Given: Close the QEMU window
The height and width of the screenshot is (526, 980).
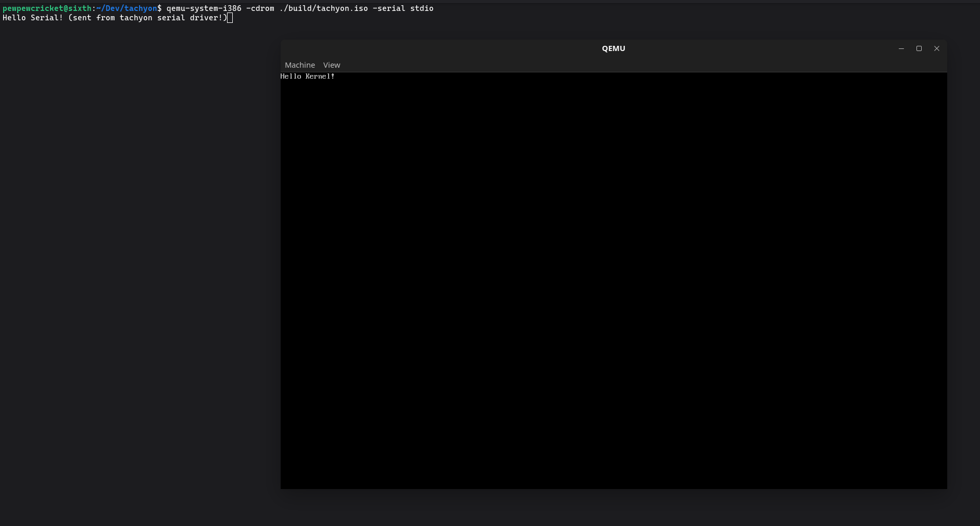Looking at the screenshot, I should pyautogui.click(x=937, y=48).
